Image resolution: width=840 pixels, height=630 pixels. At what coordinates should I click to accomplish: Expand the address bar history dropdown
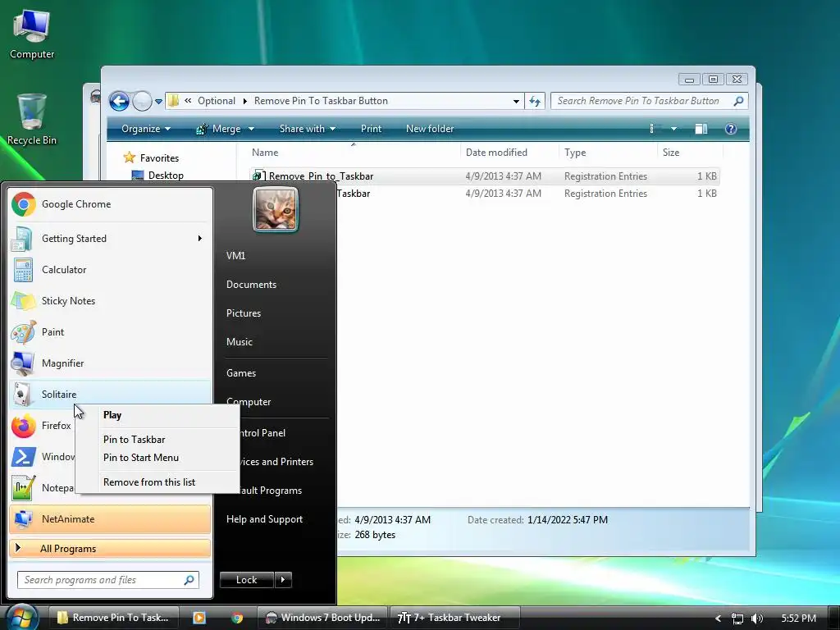(x=516, y=101)
